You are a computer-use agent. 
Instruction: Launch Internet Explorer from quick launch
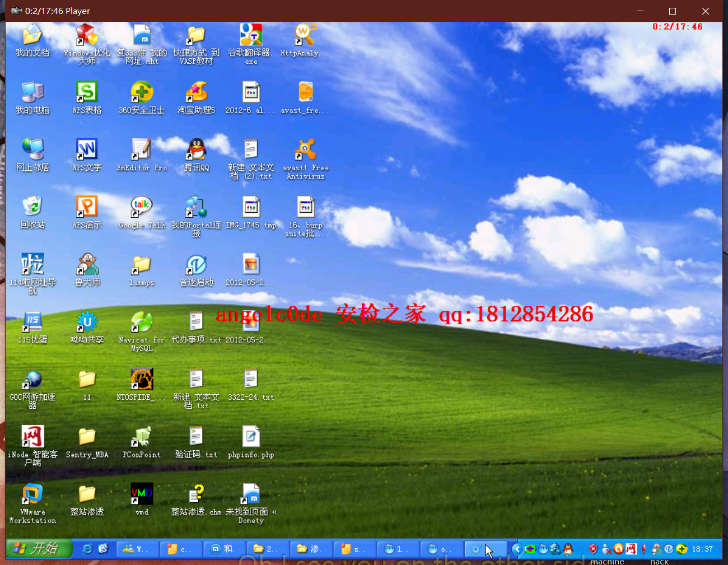tap(87, 549)
